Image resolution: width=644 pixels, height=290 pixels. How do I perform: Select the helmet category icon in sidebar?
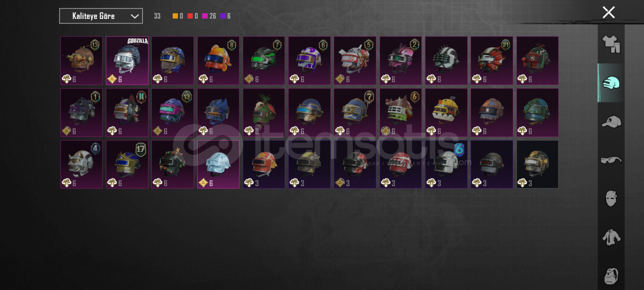click(x=611, y=83)
